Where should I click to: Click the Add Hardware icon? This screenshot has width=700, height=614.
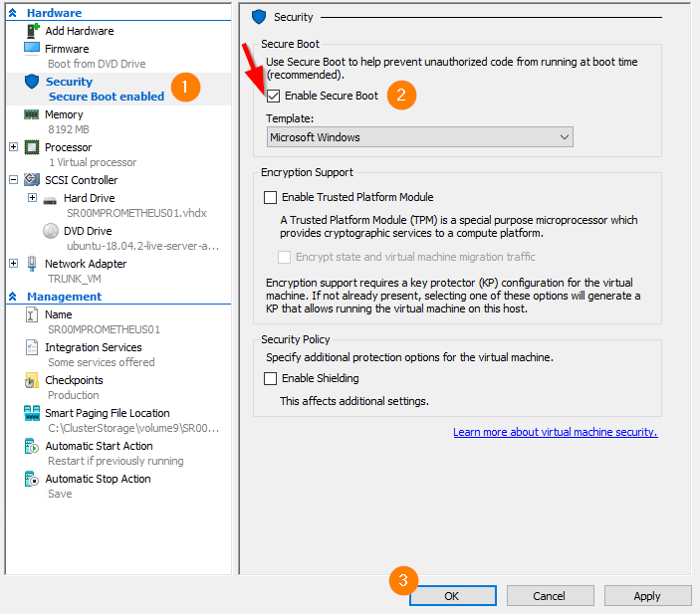coord(33,31)
